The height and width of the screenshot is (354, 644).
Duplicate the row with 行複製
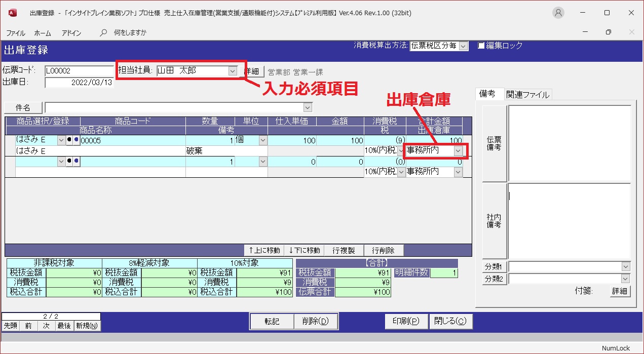344,250
